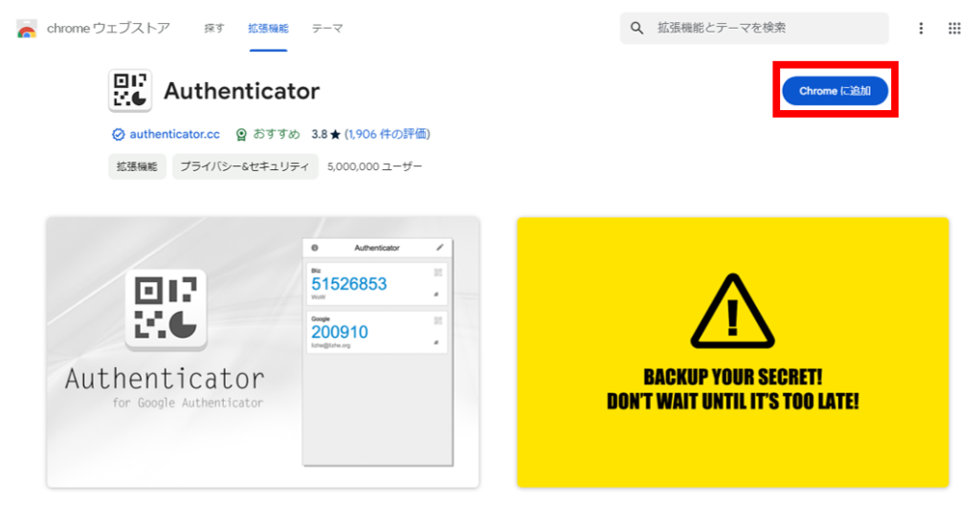Switch to the 探す tab
Screen dimensions: 980x506
[214, 28]
